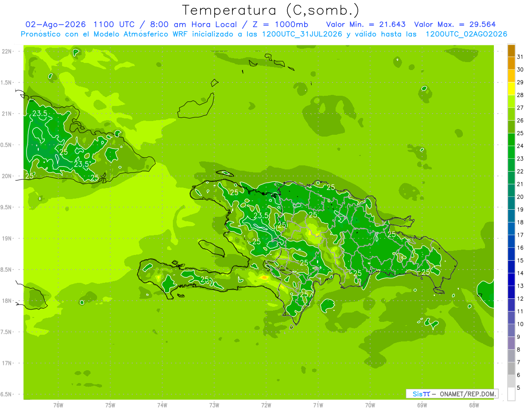Click the "ONAMET/REP.DOM." credit label
Viewport: 532px width, 411px height.
click(x=468, y=394)
